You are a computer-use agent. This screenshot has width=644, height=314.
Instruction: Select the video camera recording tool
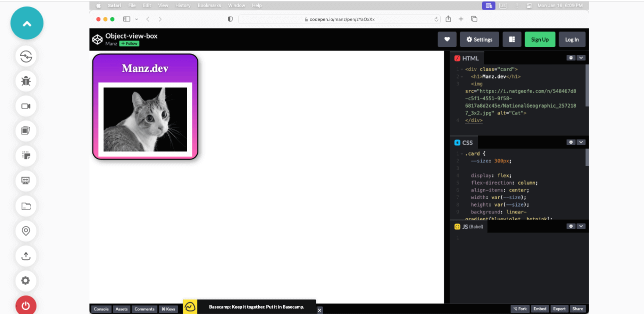click(x=25, y=106)
